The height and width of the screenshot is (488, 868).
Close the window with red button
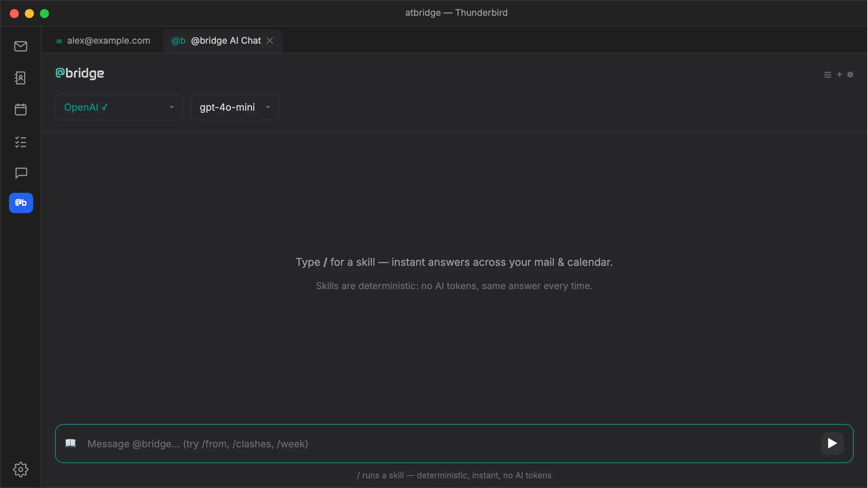point(14,14)
